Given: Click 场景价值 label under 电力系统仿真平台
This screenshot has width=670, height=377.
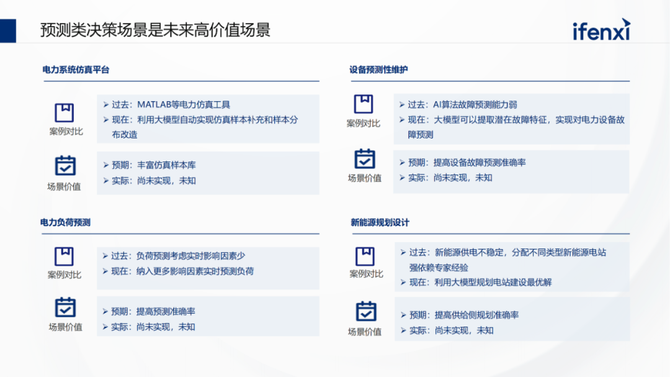Looking at the screenshot, I should (x=64, y=187).
